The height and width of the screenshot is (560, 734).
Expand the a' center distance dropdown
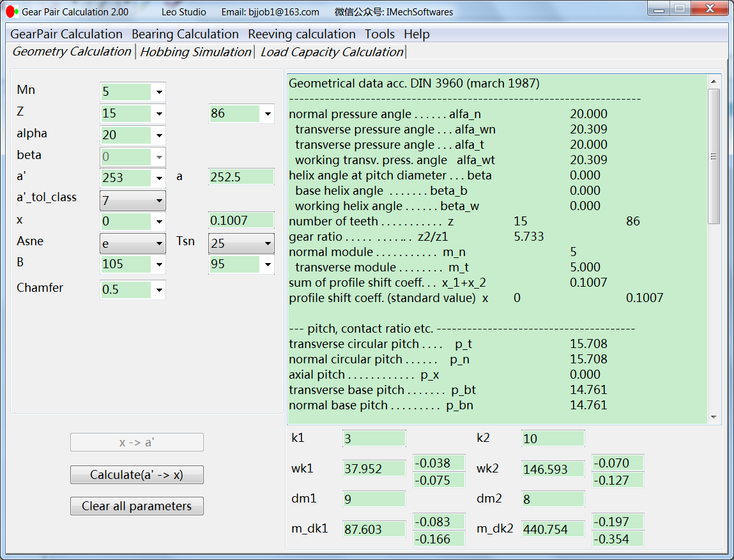point(159,178)
